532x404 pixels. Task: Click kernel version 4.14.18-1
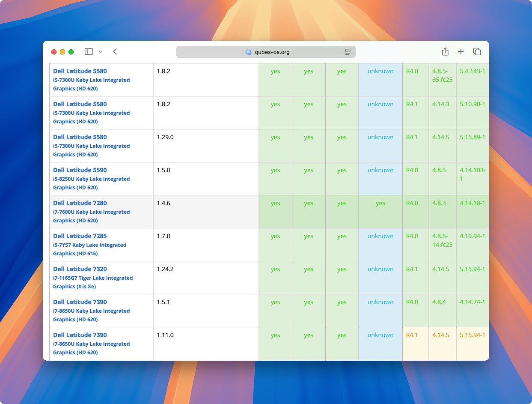[x=473, y=203]
